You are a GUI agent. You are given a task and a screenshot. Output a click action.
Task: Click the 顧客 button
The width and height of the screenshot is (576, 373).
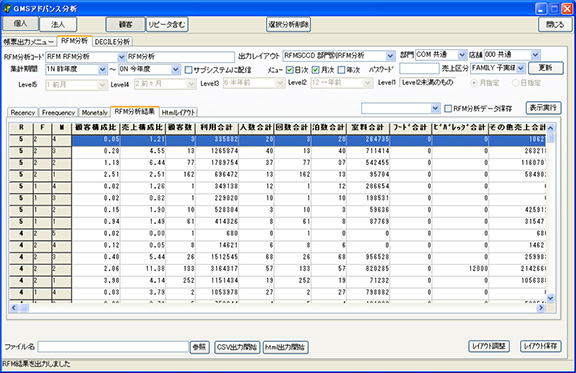point(125,25)
